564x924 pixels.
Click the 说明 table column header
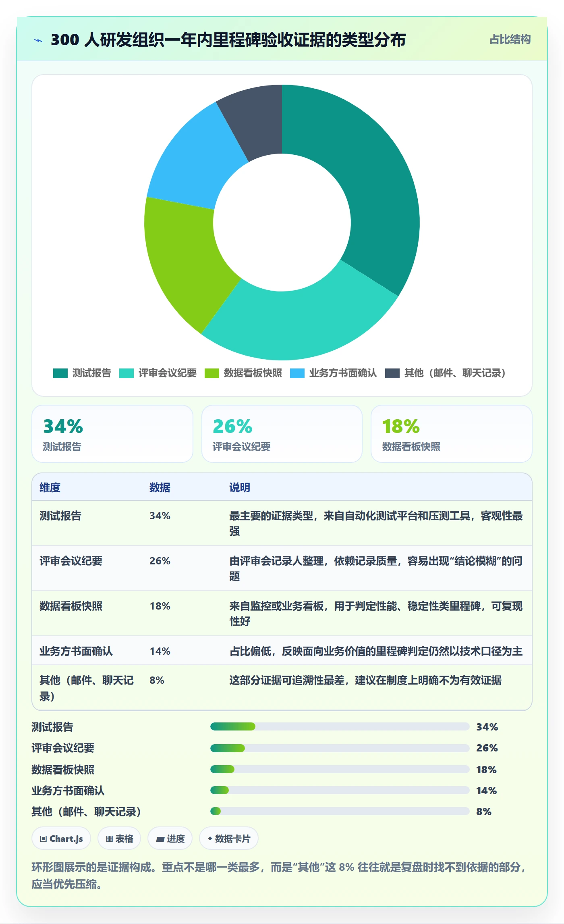(240, 487)
